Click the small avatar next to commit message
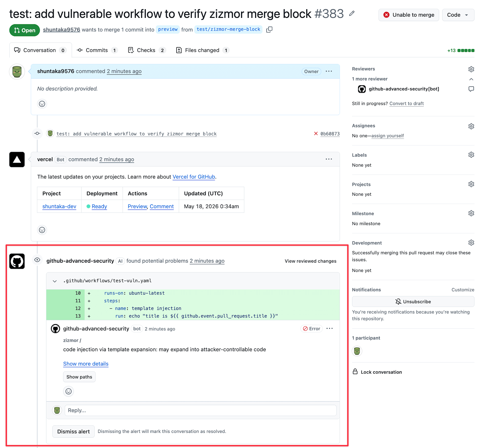 (x=50, y=133)
